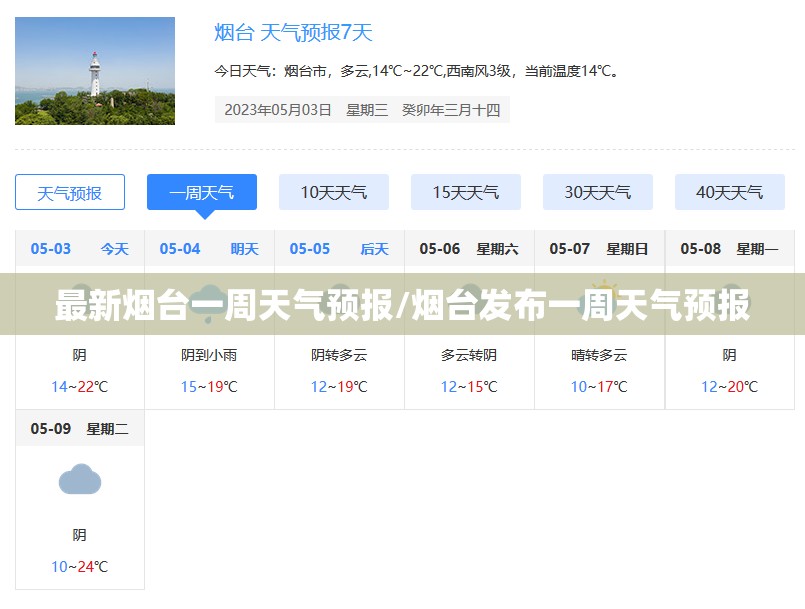Switch to the 30天天气 tab
The width and height of the screenshot is (805, 609).
(598, 192)
